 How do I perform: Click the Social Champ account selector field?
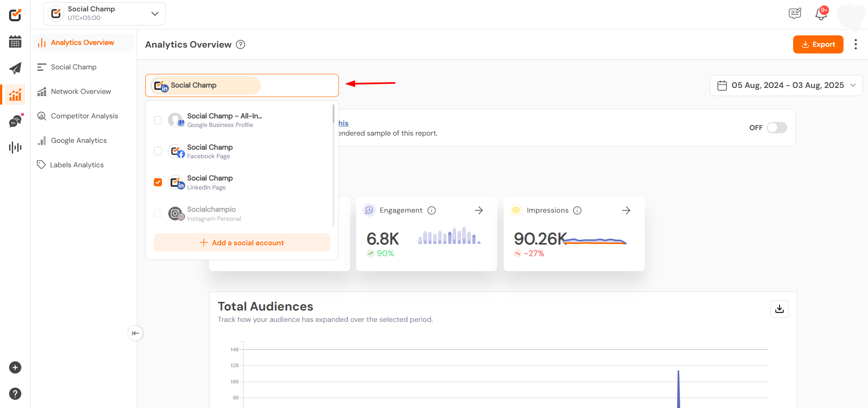242,85
